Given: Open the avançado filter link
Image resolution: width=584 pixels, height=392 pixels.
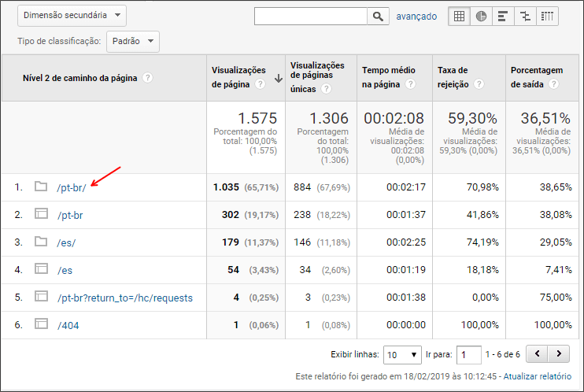Looking at the screenshot, I should pos(416,17).
